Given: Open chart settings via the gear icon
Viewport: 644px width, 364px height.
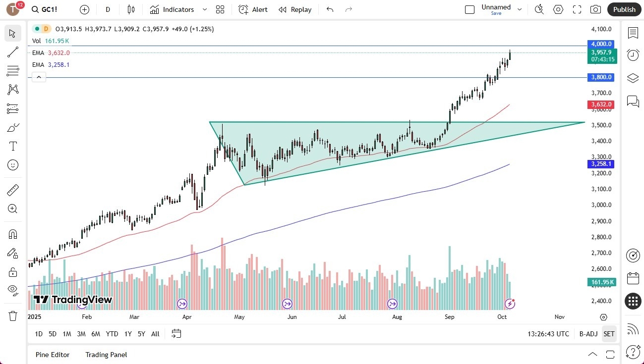Looking at the screenshot, I should click(558, 9).
